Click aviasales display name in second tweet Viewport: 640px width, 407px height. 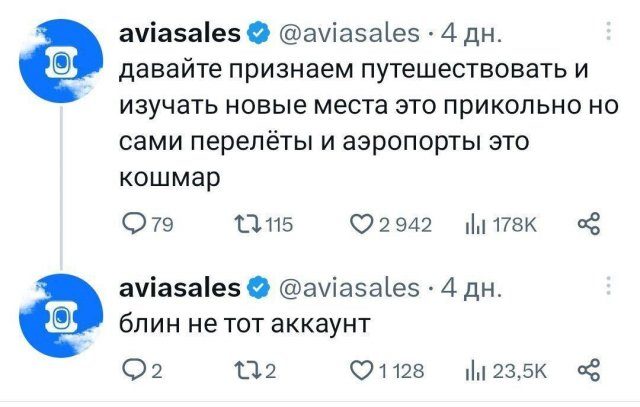point(180,289)
